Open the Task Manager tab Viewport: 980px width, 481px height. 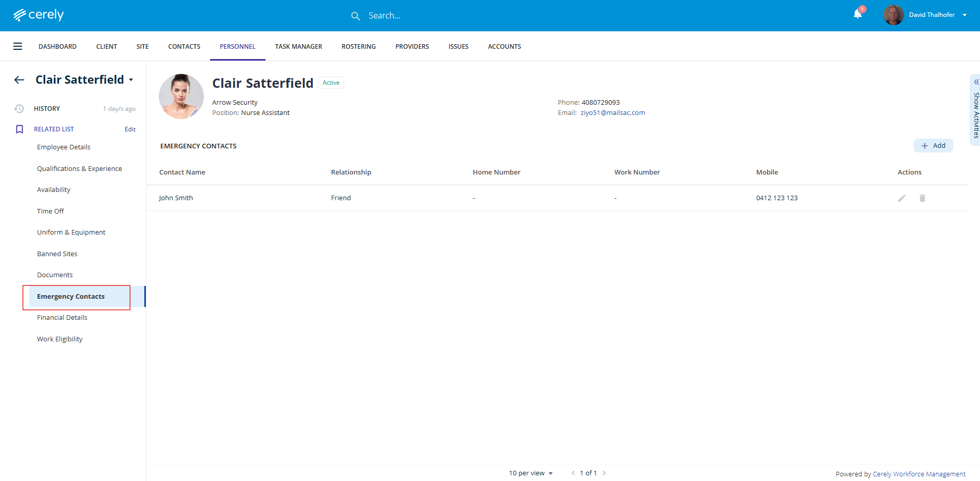tap(298, 46)
